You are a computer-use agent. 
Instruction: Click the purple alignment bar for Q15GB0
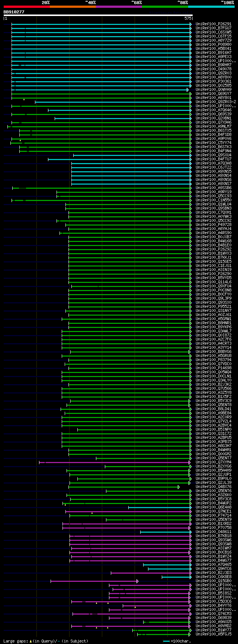[94, 581]
